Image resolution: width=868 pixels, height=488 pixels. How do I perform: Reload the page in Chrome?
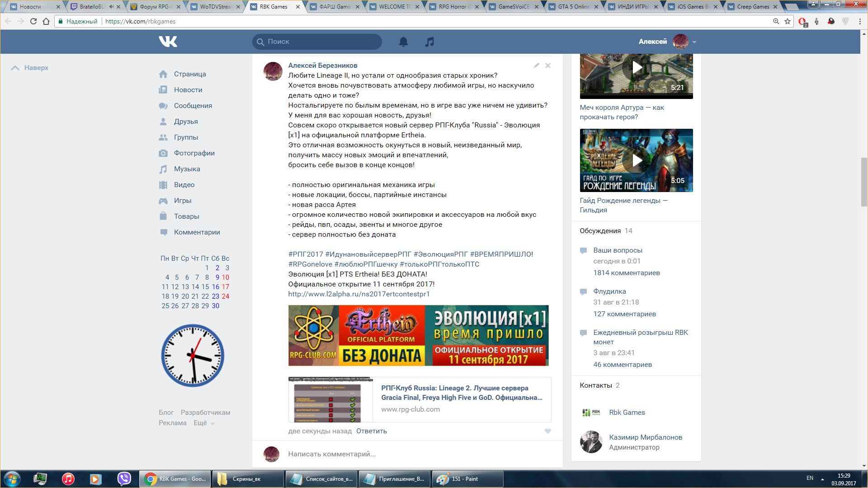click(33, 21)
